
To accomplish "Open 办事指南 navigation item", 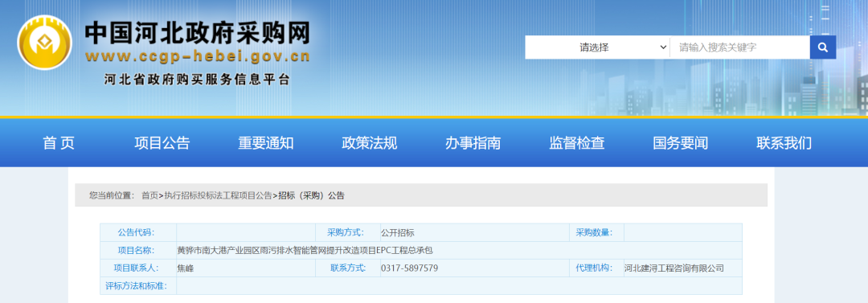I will 473,144.
